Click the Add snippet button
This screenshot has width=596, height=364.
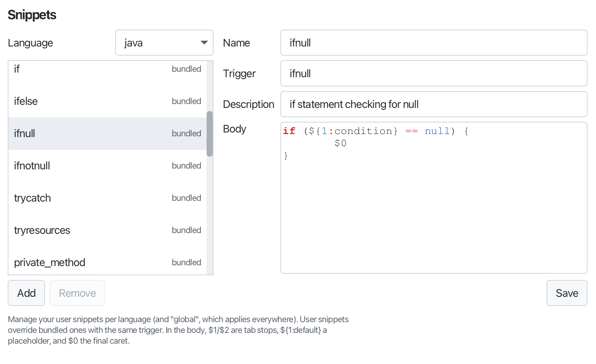26,293
